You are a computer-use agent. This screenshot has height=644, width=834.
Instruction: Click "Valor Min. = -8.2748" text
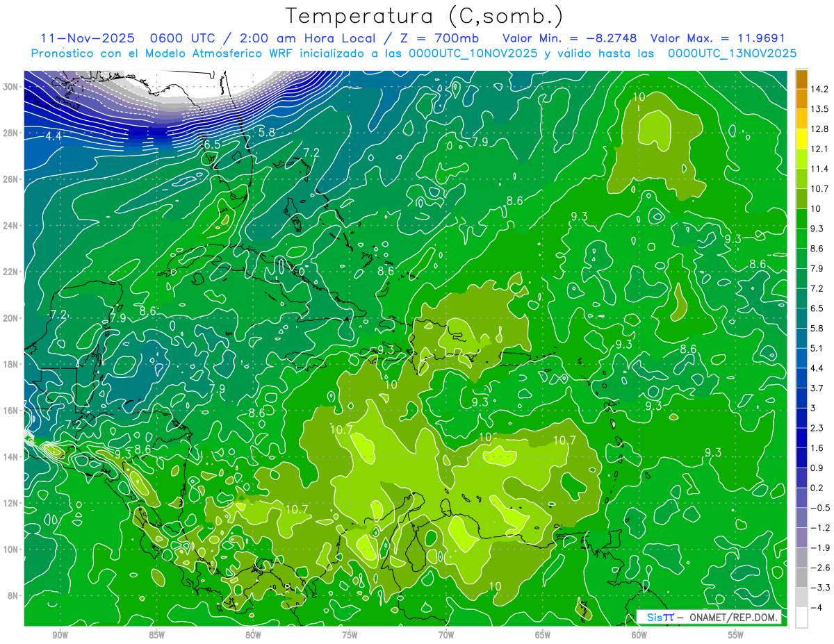[x=569, y=38]
